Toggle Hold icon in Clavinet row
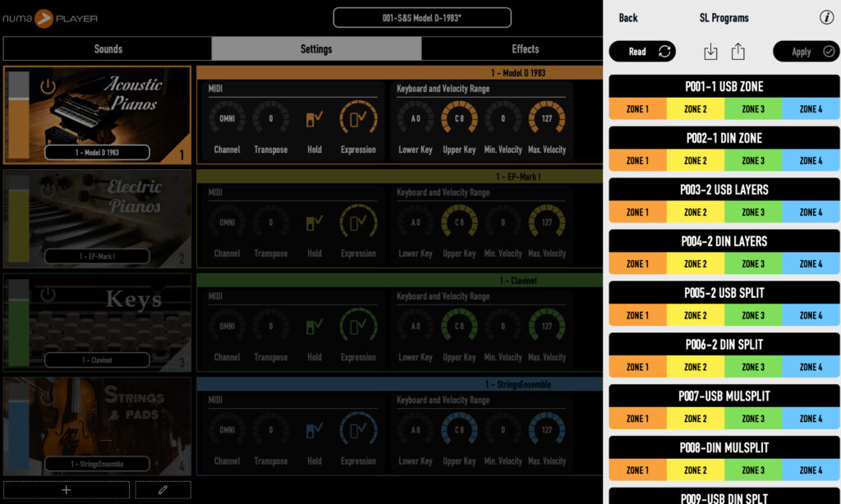This screenshot has height=504, width=841. (x=315, y=326)
